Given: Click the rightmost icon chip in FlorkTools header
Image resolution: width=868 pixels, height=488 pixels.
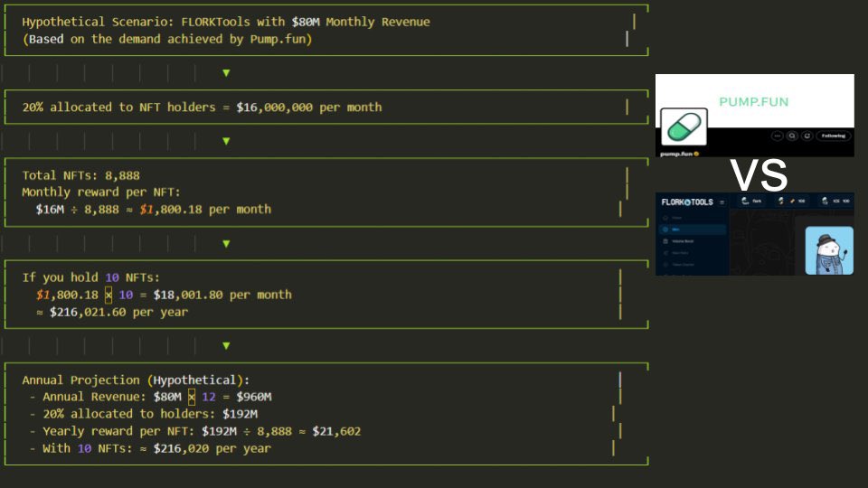Looking at the screenshot, I should coord(835,201).
